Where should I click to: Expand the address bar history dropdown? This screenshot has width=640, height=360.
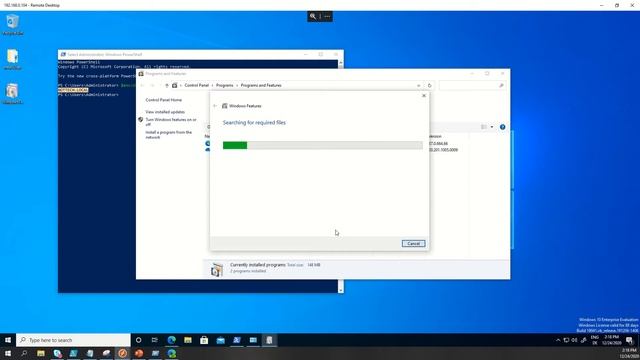[418, 86]
